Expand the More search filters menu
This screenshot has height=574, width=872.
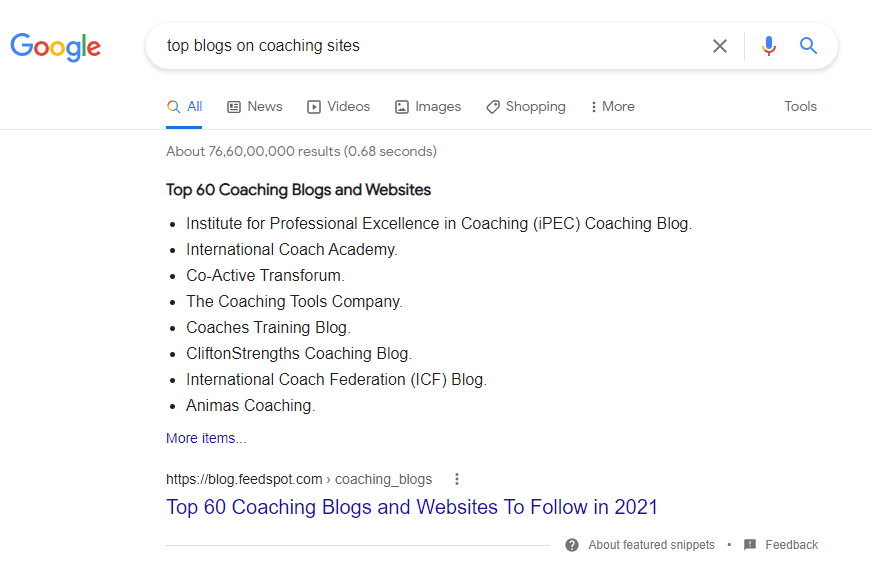[612, 107]
